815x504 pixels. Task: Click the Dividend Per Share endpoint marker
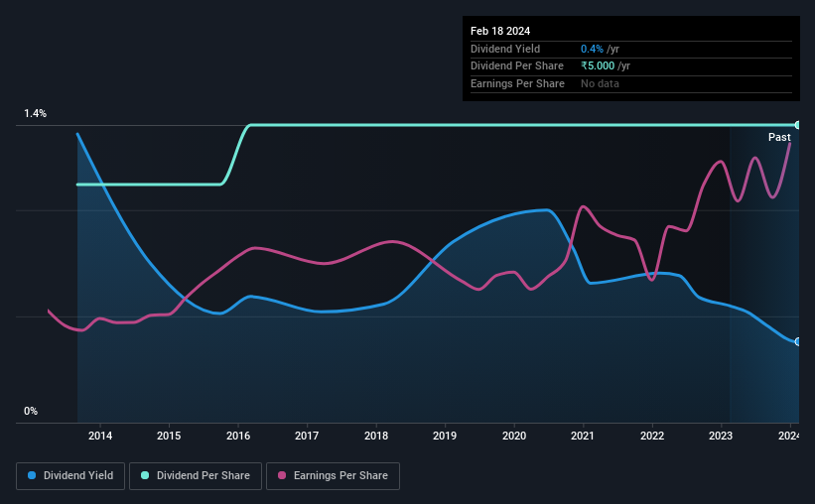point(798,125)
